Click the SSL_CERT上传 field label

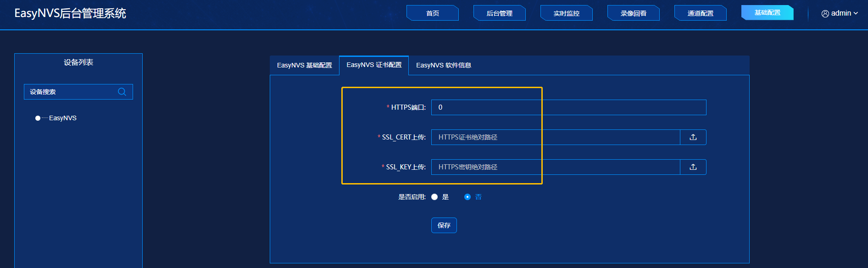click(x=404, y=137)
